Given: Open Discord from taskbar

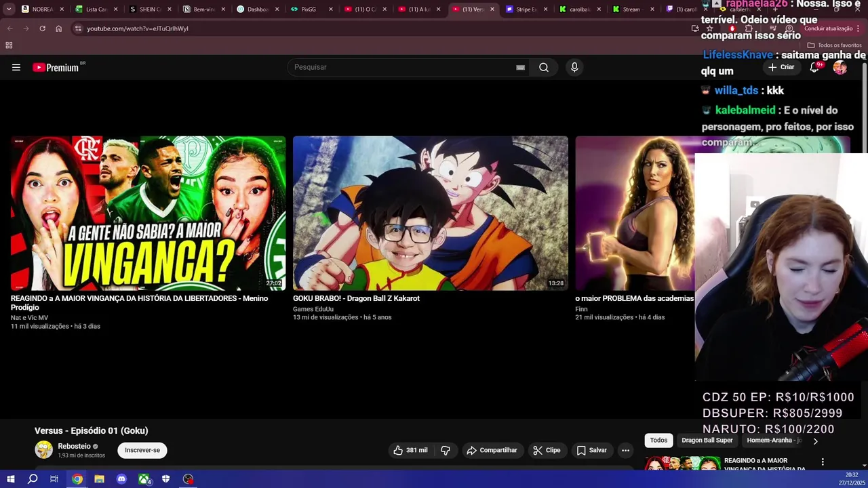Looking at the screenshot, I should tap(121, 479).
